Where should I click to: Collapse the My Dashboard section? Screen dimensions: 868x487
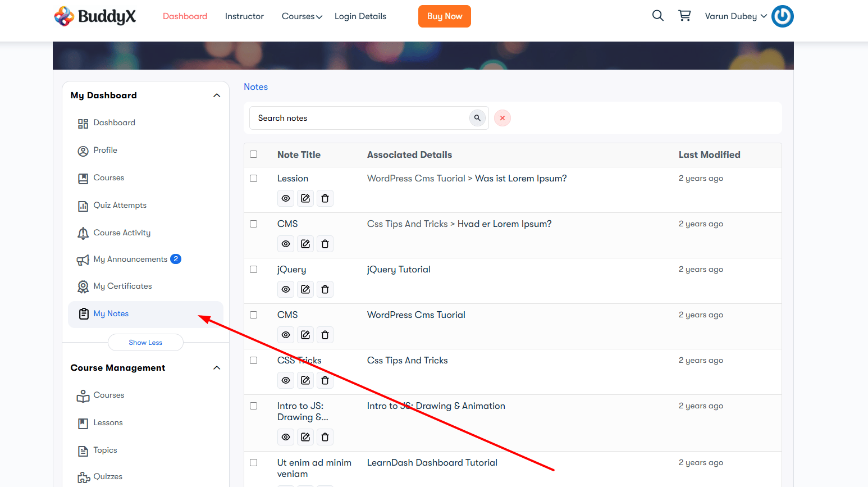click(x=217, y=95)
